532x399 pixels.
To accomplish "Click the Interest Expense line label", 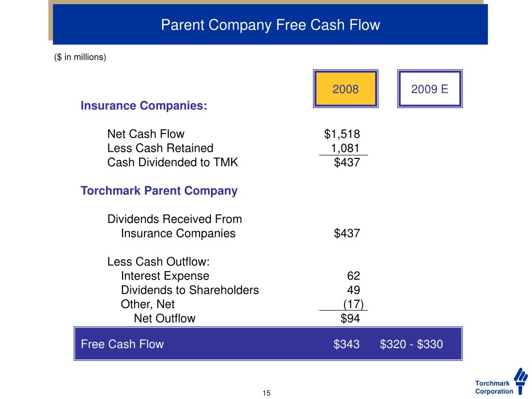I will coord(165,276).
